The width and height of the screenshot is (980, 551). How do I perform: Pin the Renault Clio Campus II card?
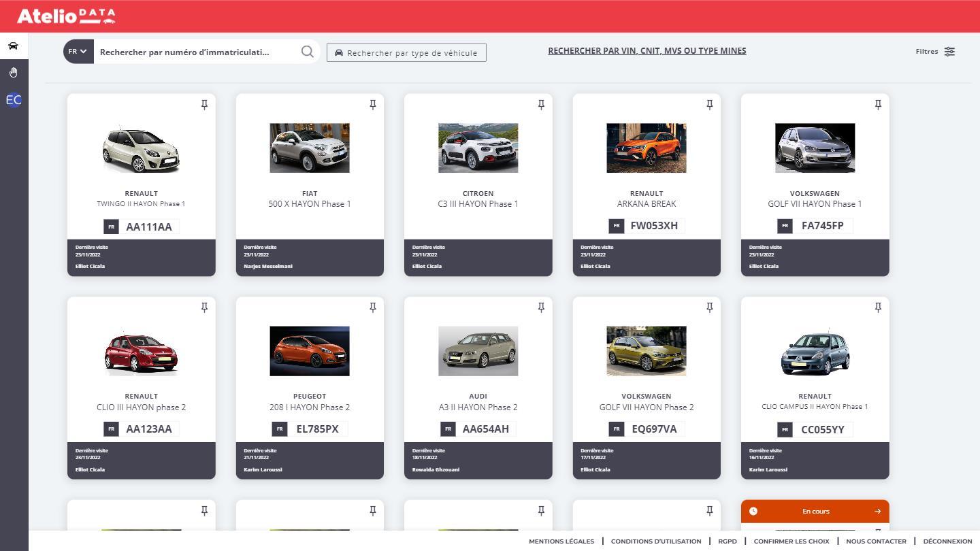[x=878, y=307]
